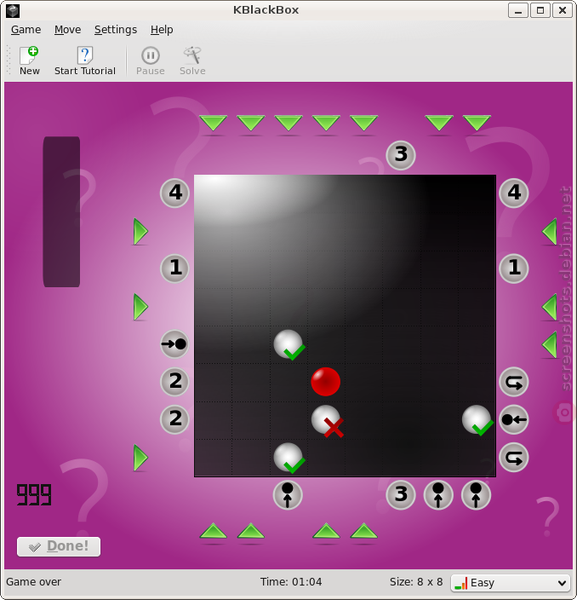Screen dimensions: 577x600
Task: Open the Help menu
Action: click(x=161, y=29)
